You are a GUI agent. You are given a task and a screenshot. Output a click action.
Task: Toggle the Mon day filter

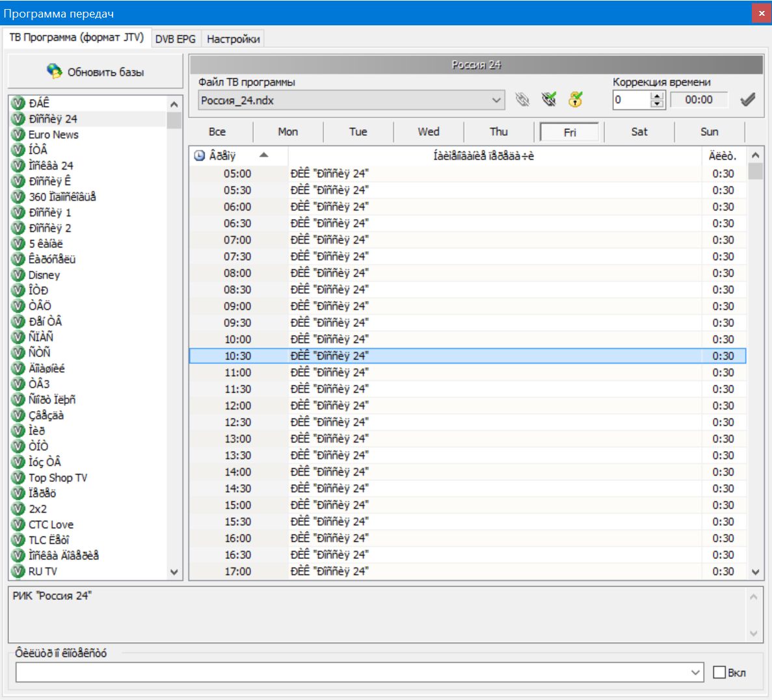[x=287, y=132]
